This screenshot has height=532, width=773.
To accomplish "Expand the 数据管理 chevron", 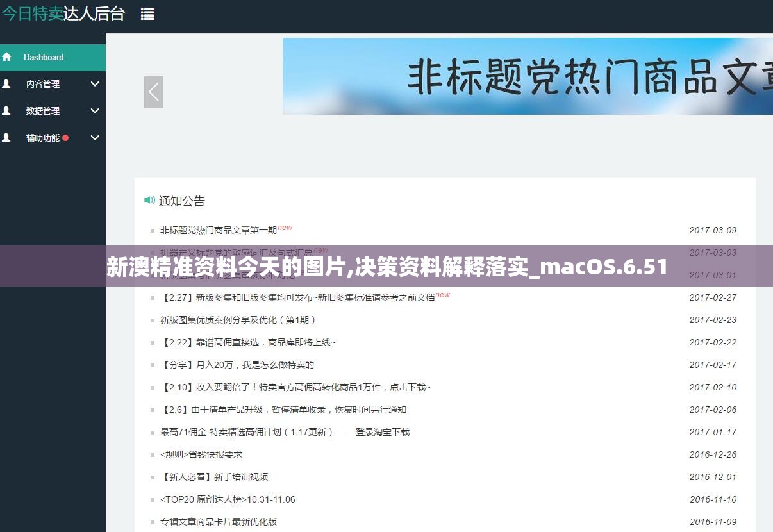I will click(95, 111).
